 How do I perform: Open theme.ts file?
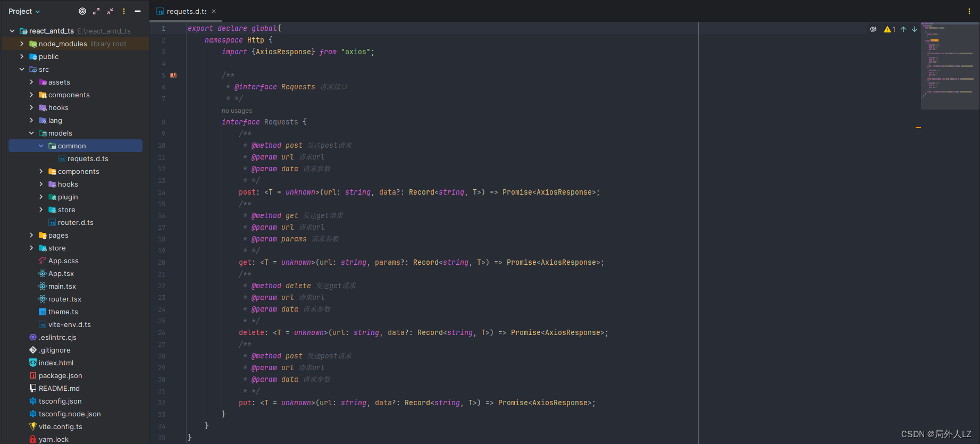click(x=63, y=312)
